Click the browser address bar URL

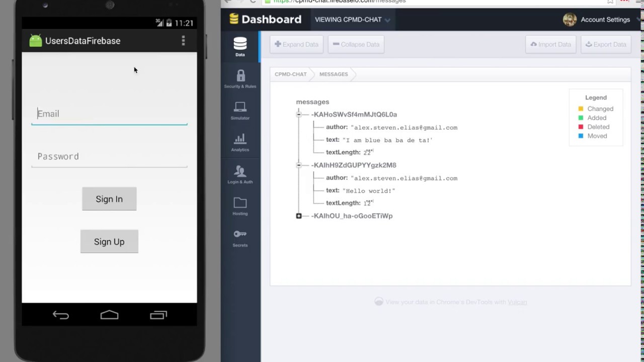[x=340, y=2]
